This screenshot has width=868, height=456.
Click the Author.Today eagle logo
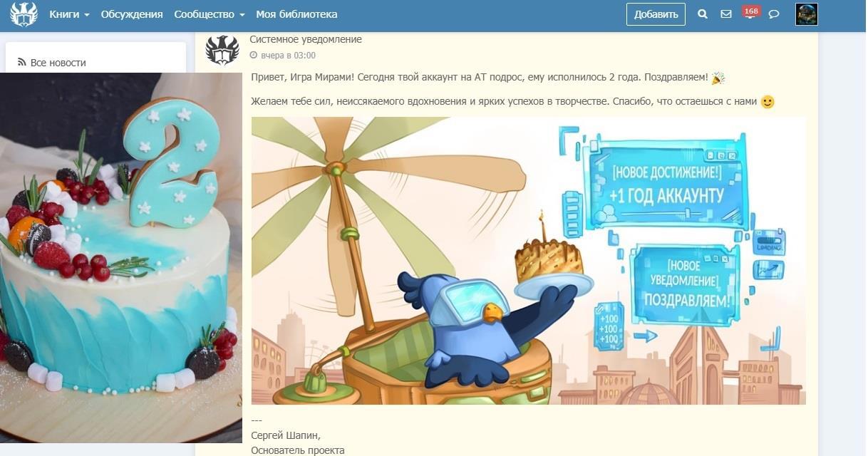(x=24, y=14)
